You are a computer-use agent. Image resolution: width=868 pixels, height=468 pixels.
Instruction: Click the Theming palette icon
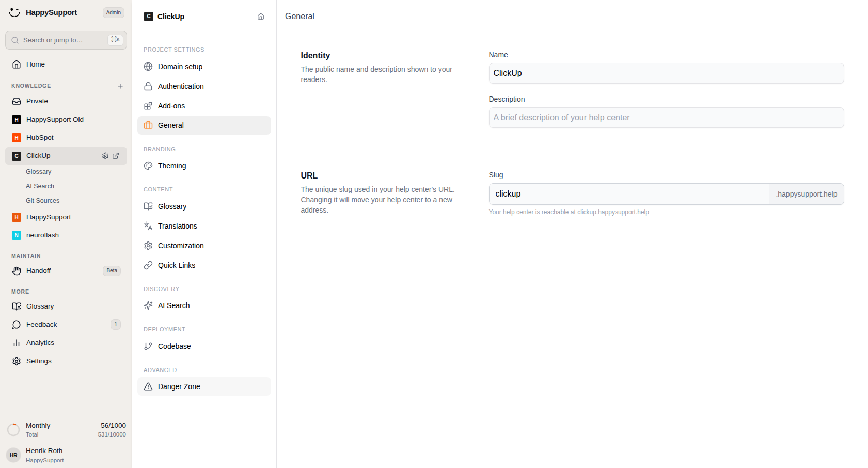148,166
